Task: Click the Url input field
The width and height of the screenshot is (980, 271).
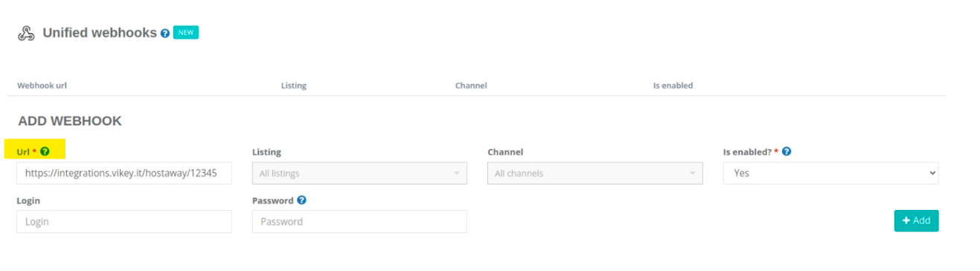Action: [124, 173]
